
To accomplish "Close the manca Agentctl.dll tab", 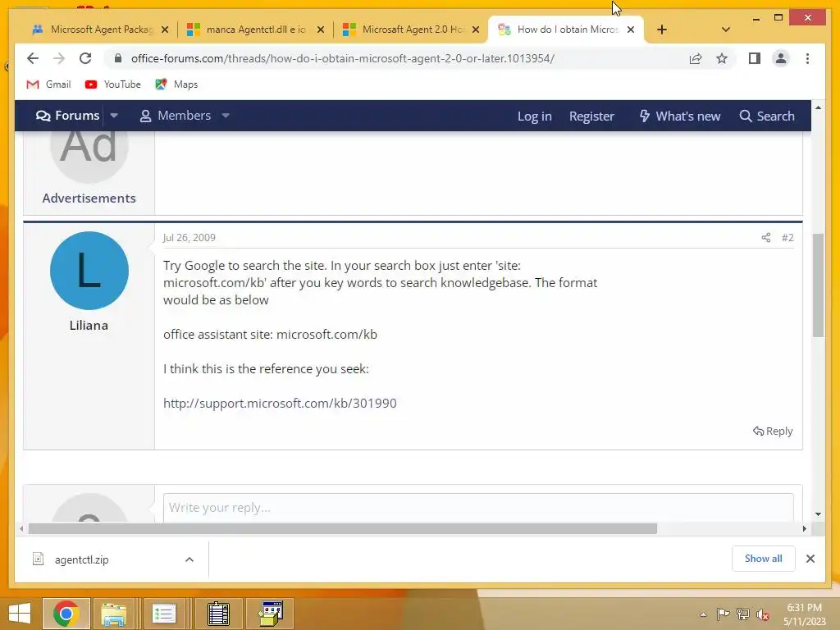I will click(x=321, y=30).
